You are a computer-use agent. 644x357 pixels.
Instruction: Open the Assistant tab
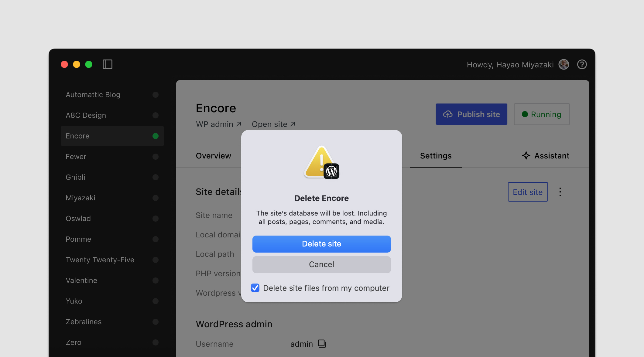point(546,156)
